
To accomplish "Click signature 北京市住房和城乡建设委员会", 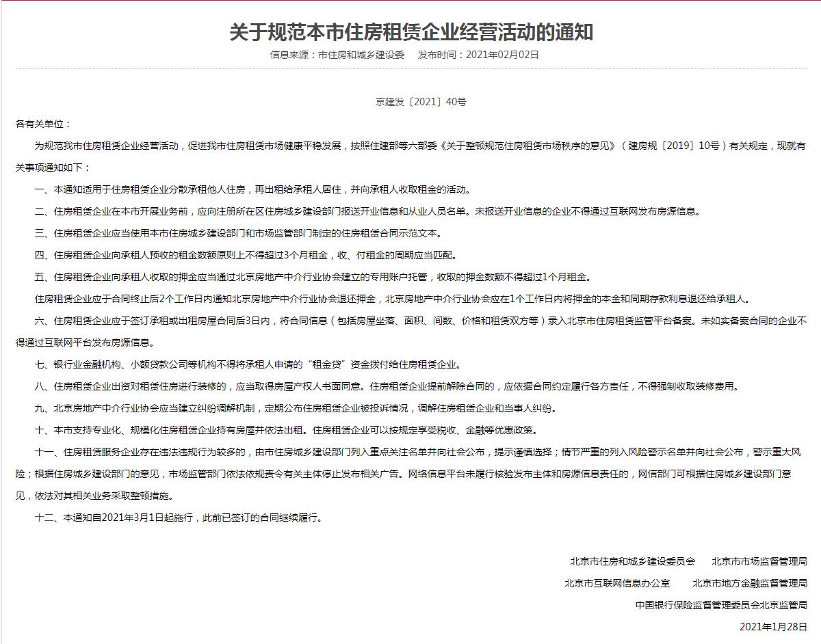I will point(633,561).
